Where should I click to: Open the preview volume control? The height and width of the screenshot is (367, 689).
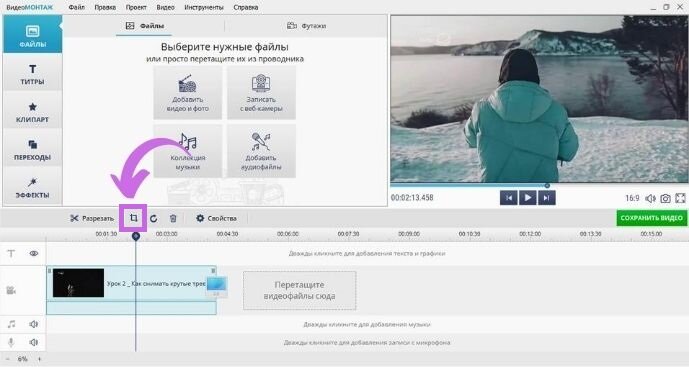pos(650,199)
